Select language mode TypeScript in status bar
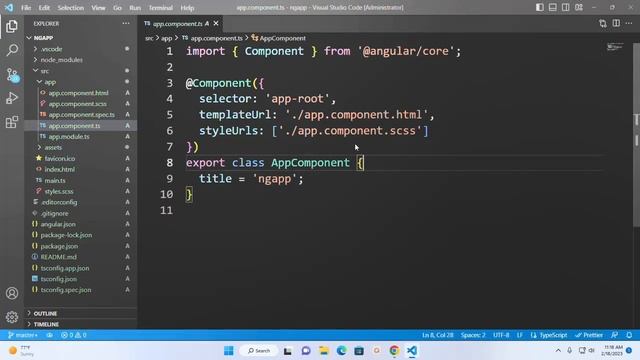Screen dimensions: 640x360 click(x=549, y=335)
